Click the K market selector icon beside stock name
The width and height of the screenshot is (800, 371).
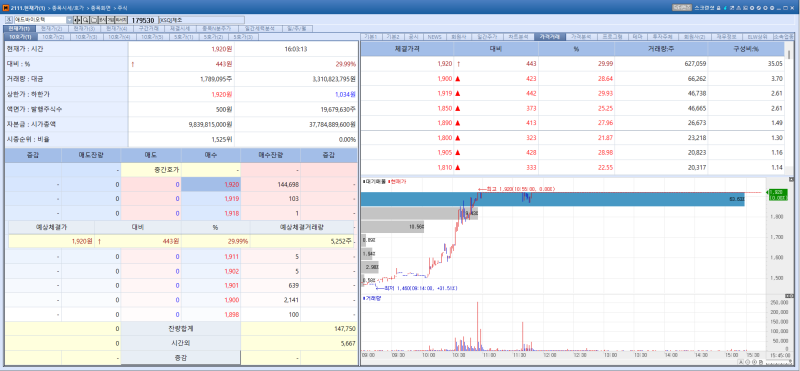coord(9,19)
